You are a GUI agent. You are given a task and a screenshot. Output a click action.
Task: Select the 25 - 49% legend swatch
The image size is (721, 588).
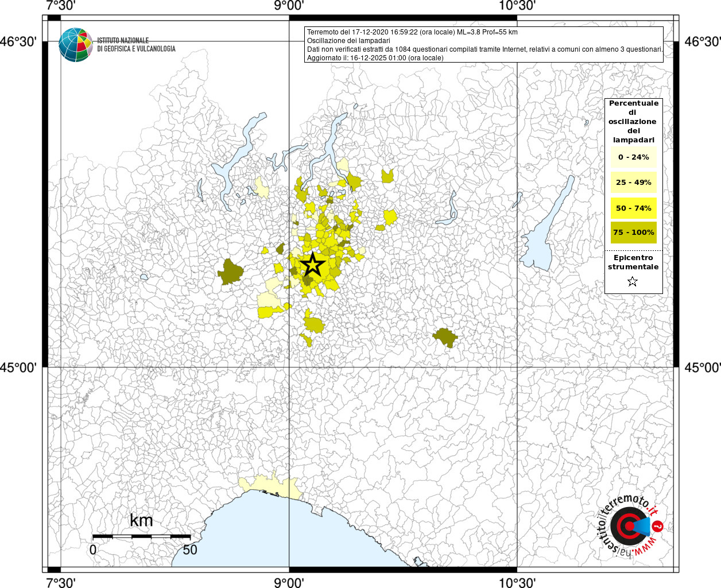pyautogui.click(x=634, y=183)
